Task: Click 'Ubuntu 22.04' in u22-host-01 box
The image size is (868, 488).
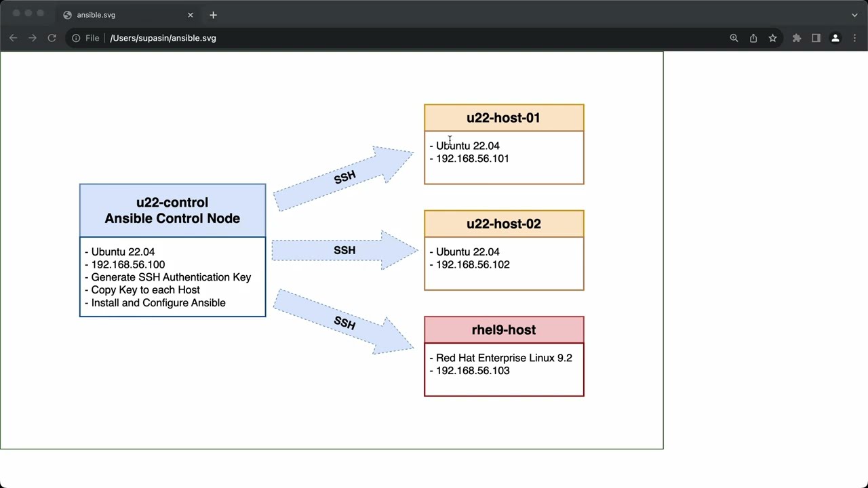Action: 467,146
